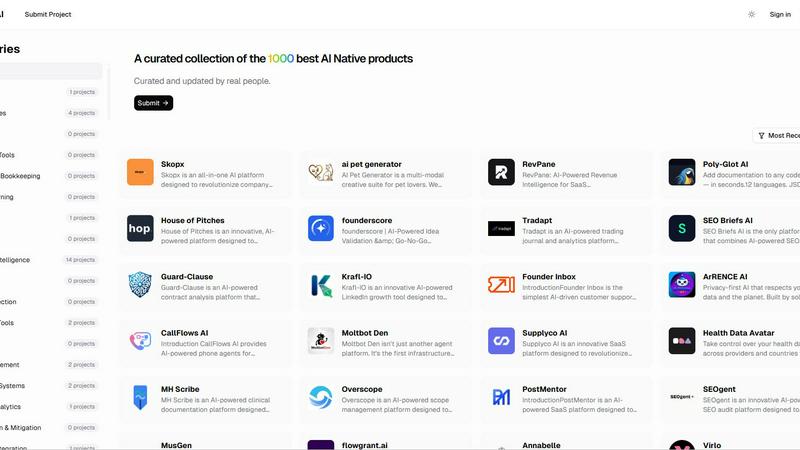The height and width of the screenshot is (450, 800).
Task: Click the MH Scribe blue icon
Action: point(140,397)
